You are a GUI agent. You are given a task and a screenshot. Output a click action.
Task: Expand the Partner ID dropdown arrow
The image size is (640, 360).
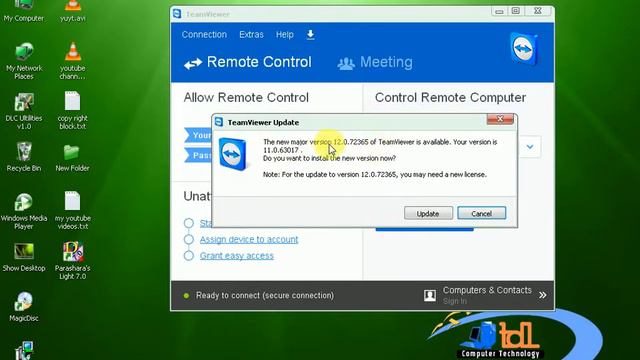tap(530, 147)
